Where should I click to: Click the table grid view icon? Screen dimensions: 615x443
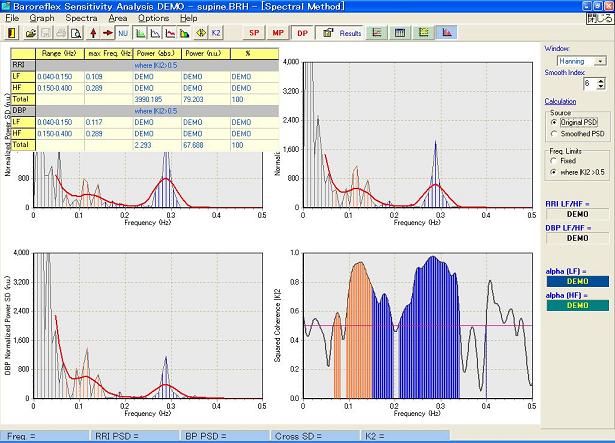(x=400, y=33)
